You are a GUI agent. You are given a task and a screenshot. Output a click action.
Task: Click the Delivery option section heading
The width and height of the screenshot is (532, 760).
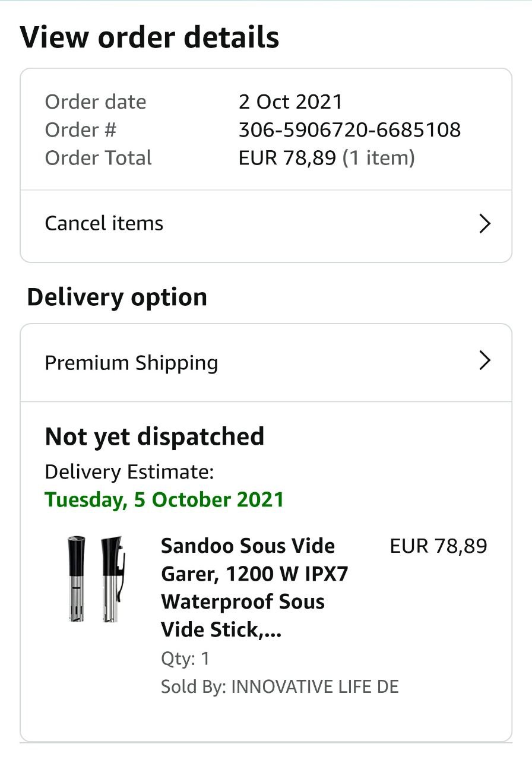point(117,297)
